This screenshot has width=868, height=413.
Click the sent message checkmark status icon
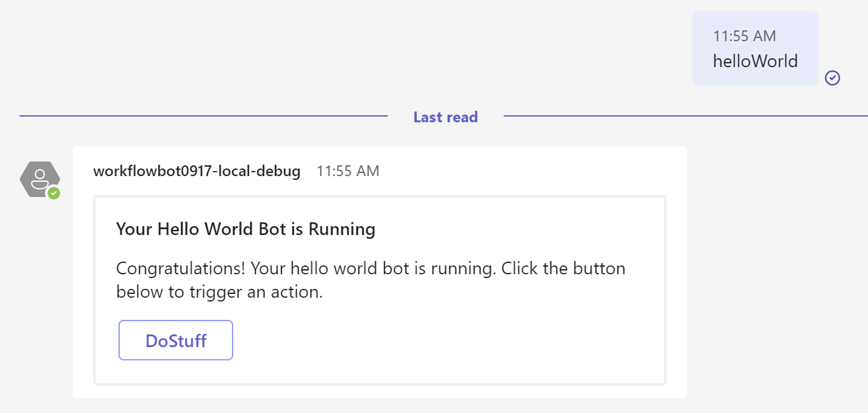tap(833, 77)
